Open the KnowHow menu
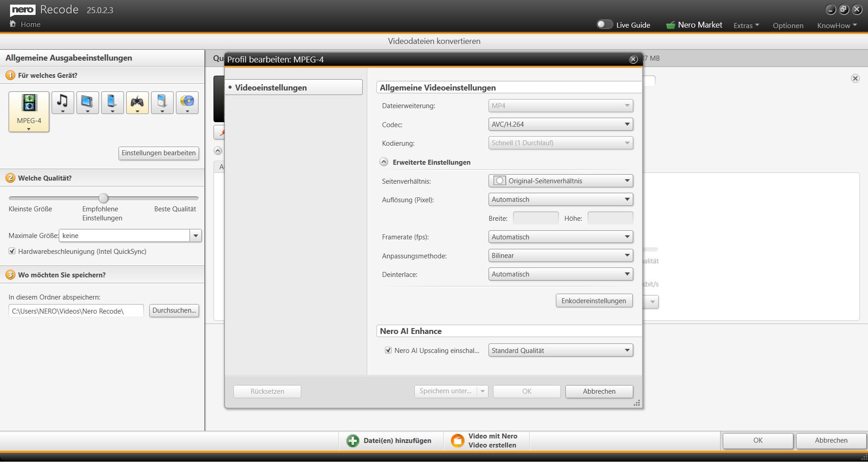This screenshot has height=462, width=868. pyautogui.click(x=837, y=25)
